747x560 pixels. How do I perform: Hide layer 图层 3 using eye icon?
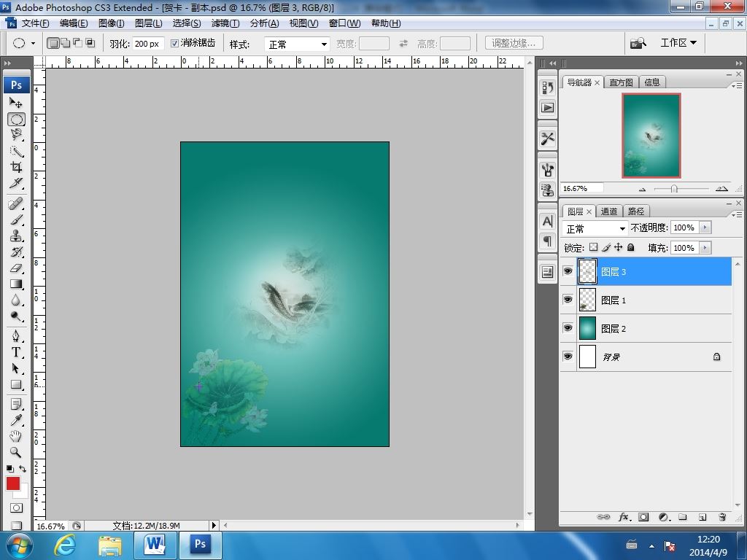(568, 271)
